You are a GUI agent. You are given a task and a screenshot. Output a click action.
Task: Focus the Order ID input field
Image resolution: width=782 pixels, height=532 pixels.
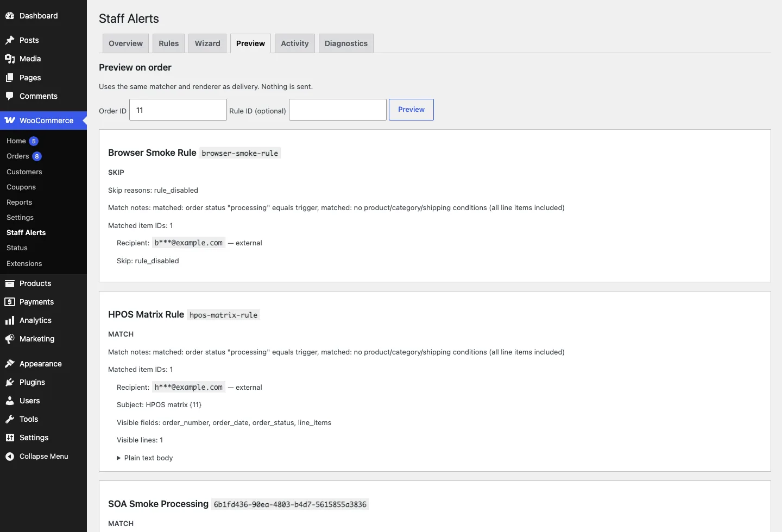click(x=178, y=110)
